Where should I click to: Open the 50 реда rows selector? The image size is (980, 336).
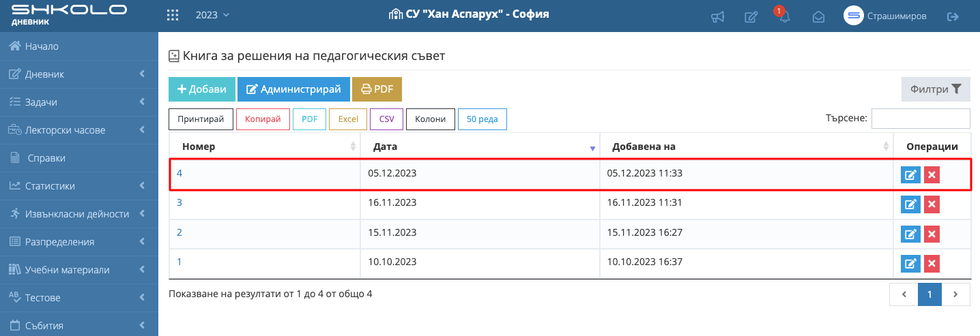(482, 119)
